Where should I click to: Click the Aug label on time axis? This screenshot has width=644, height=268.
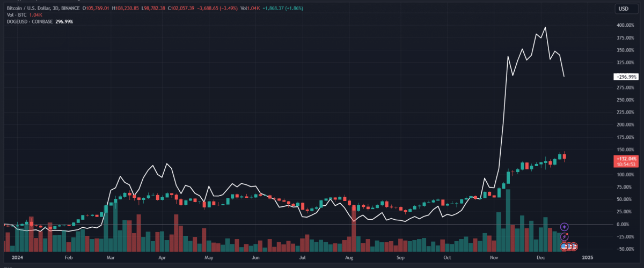pos(349,258)
